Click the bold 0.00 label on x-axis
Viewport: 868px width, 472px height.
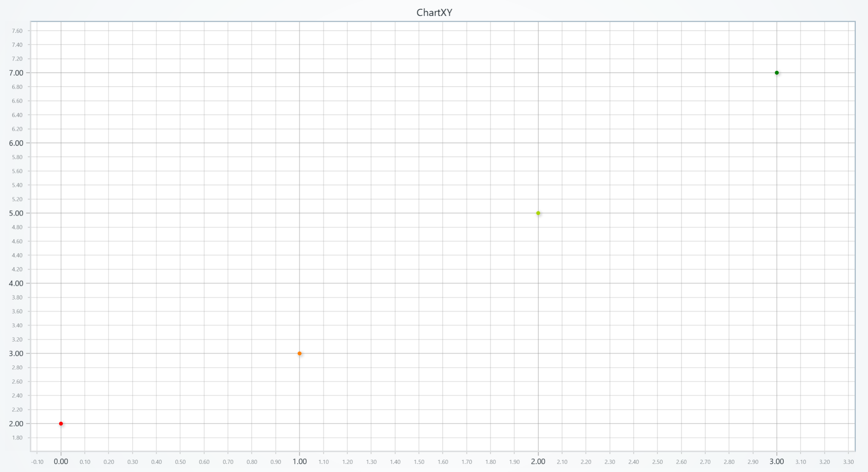[x=61, y=461]
